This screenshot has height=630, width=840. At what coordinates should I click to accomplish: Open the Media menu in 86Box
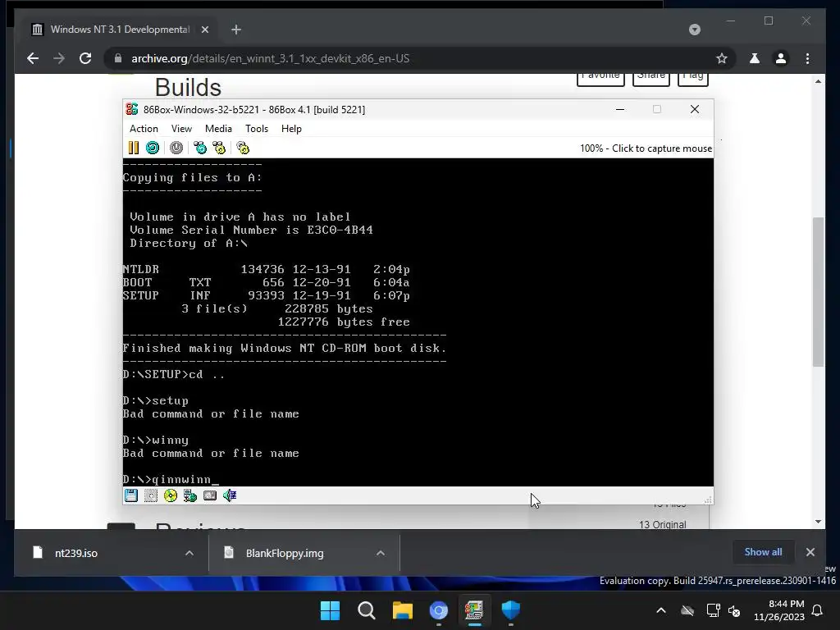(x=218, y=129)
